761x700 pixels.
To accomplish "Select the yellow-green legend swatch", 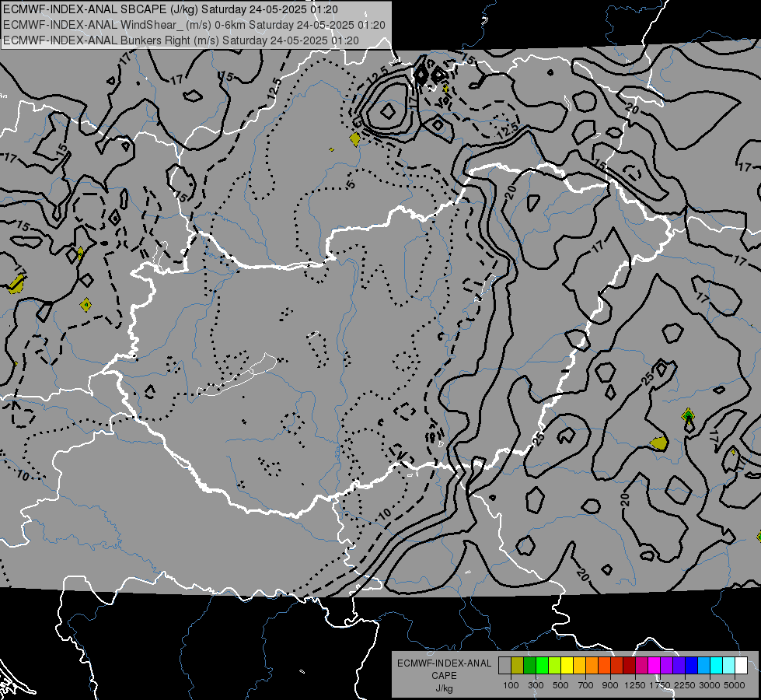I will coord(555,666).
